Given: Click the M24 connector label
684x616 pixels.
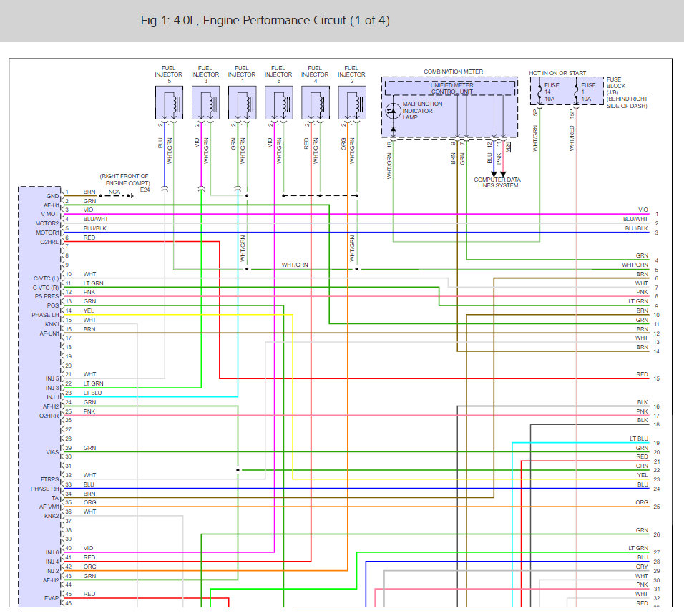Looking at the screenshot, I should click(508, 147).
